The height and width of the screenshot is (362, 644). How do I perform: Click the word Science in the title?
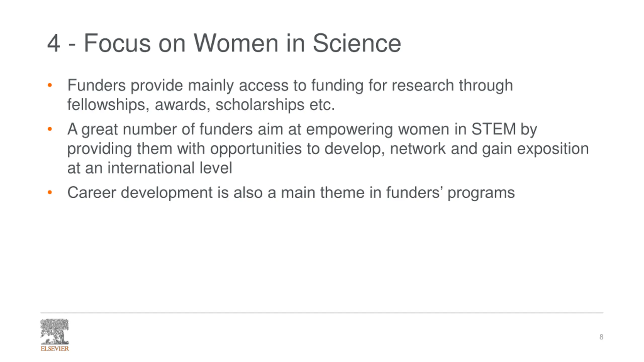point(356,43)
